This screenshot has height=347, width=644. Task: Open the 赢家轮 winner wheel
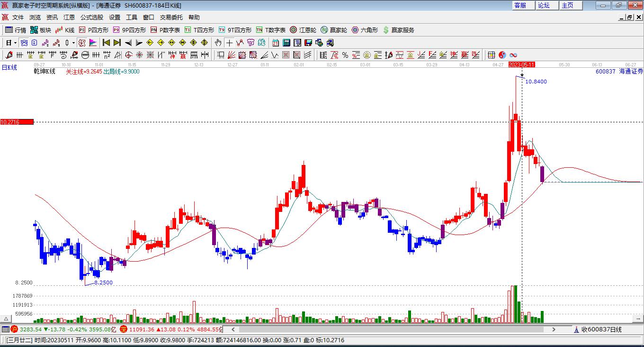point(334,30)
